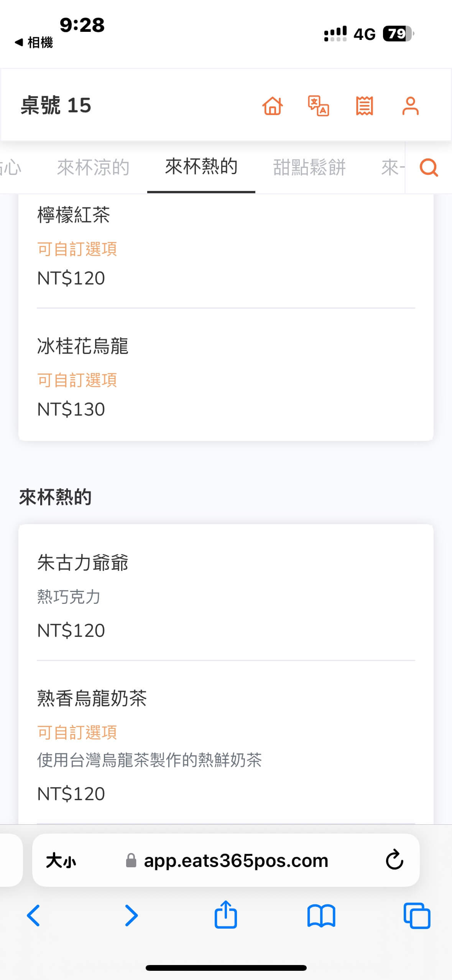
Task: Open the order receipt icon
Action: pyautogui.click(x=364, y=105)
